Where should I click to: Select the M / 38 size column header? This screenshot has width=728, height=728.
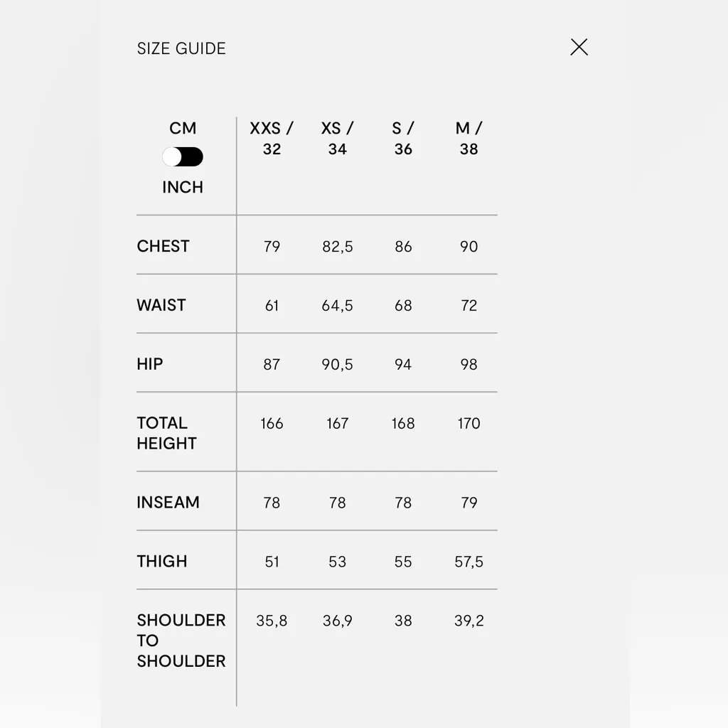coord(469,139)
